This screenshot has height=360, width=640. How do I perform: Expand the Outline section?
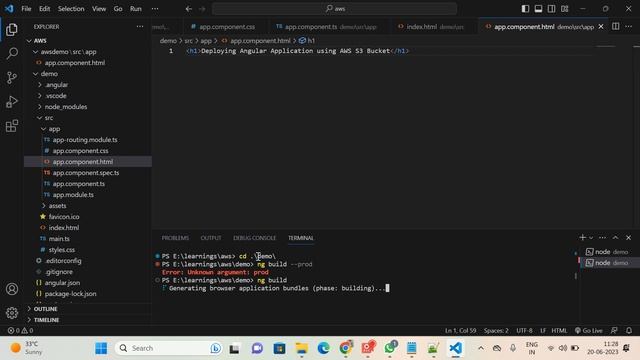[88, 309]
